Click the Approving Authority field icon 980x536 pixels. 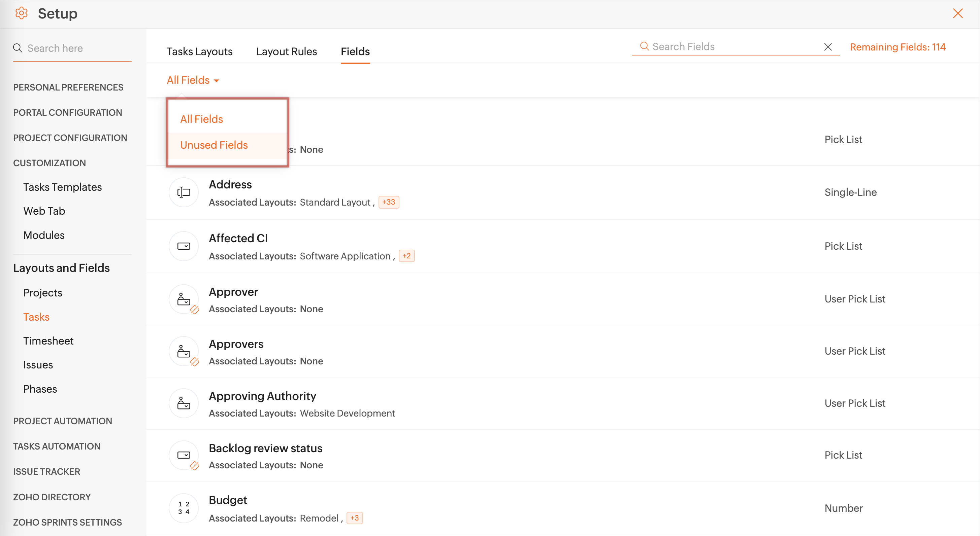(184, 403)
